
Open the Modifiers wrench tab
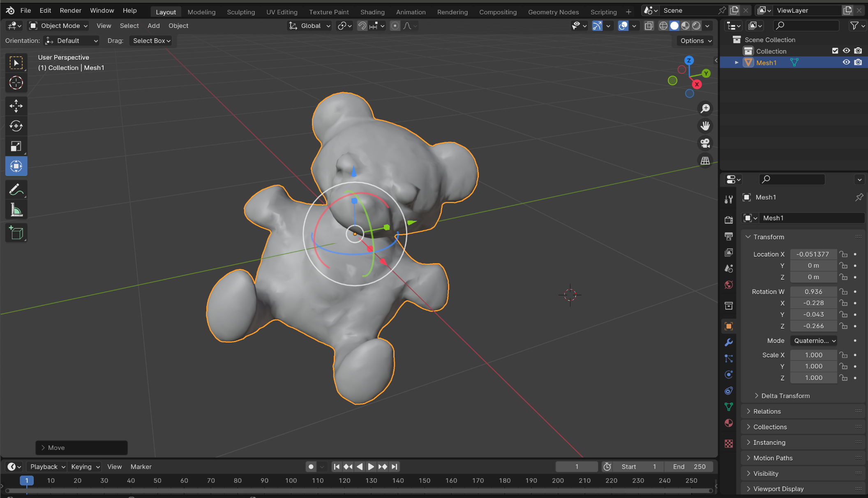coord(729,342)
